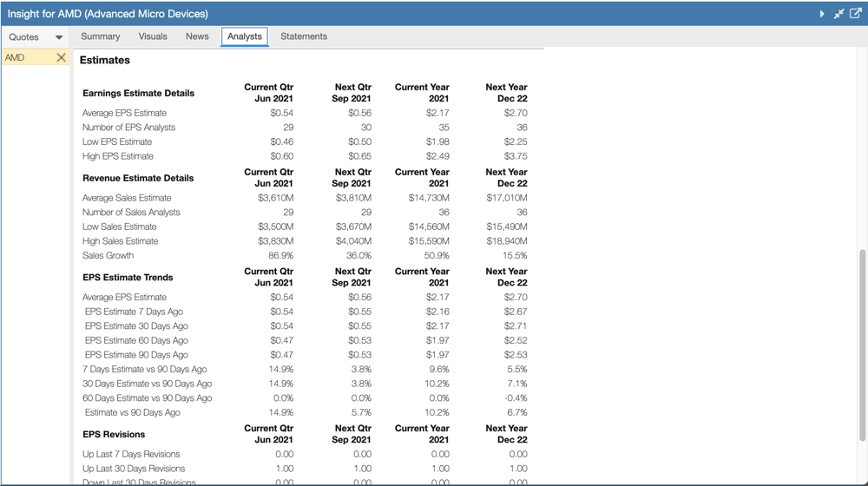Image resolution: width=868 pixels, height=486 pixels.
Task: Remove the AMD quote with X icon
Action: point(61,57)
